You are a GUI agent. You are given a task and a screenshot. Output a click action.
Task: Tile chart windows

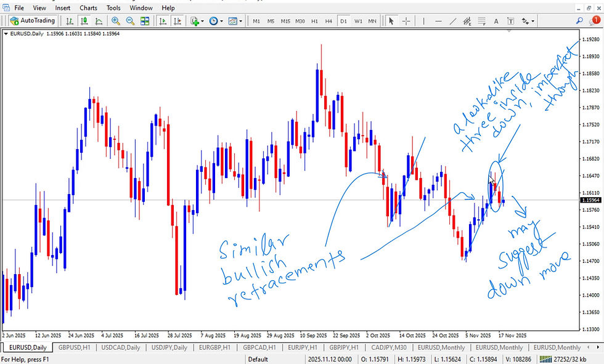click(145, 21)
